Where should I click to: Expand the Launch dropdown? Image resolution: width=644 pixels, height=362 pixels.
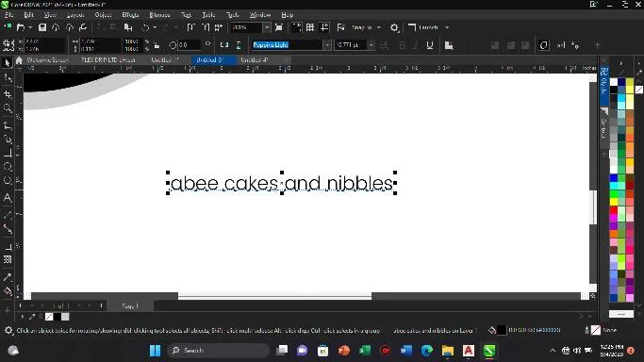coord(447,27)
